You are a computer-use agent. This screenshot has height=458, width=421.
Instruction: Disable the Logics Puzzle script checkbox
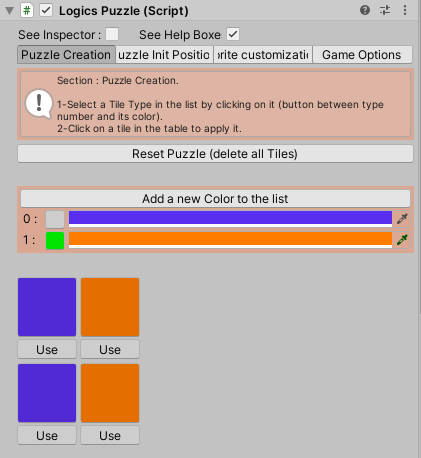coord(46,10)
